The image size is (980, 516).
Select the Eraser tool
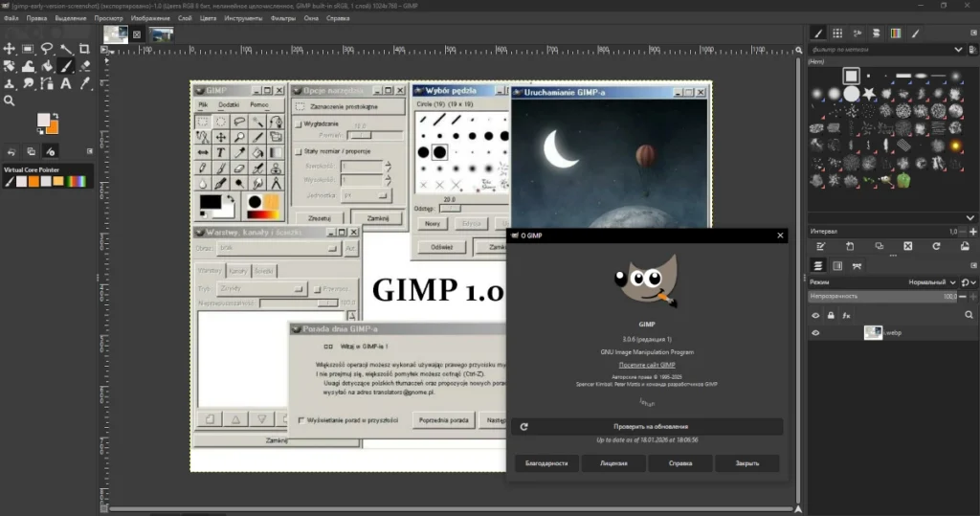click(x=84, y=66)
